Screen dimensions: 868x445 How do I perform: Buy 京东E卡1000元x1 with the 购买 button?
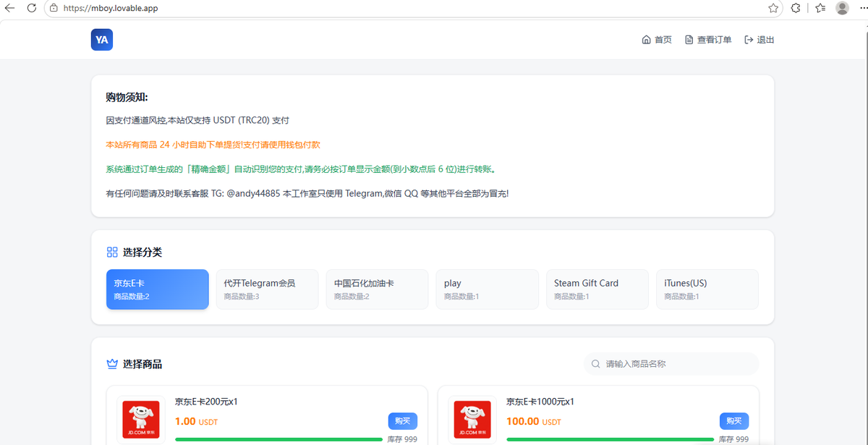(x=734, y=421)
